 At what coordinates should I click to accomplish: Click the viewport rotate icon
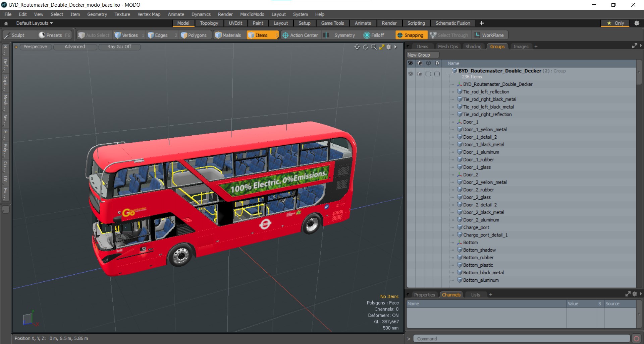(x=365, y=47)
